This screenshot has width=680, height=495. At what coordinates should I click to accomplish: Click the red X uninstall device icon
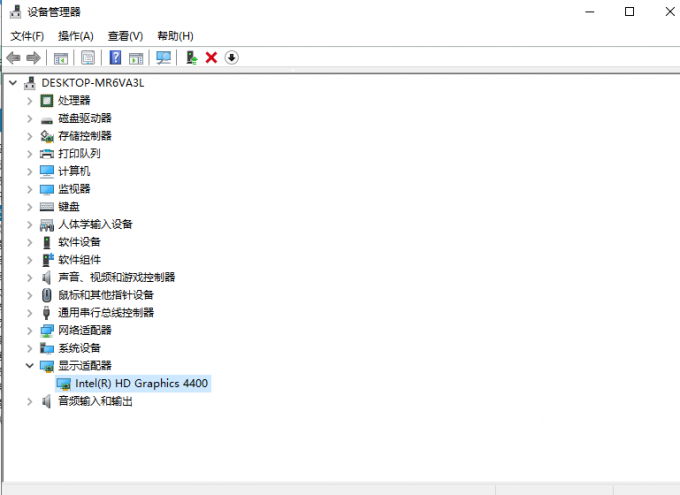[x=211, y=58]
